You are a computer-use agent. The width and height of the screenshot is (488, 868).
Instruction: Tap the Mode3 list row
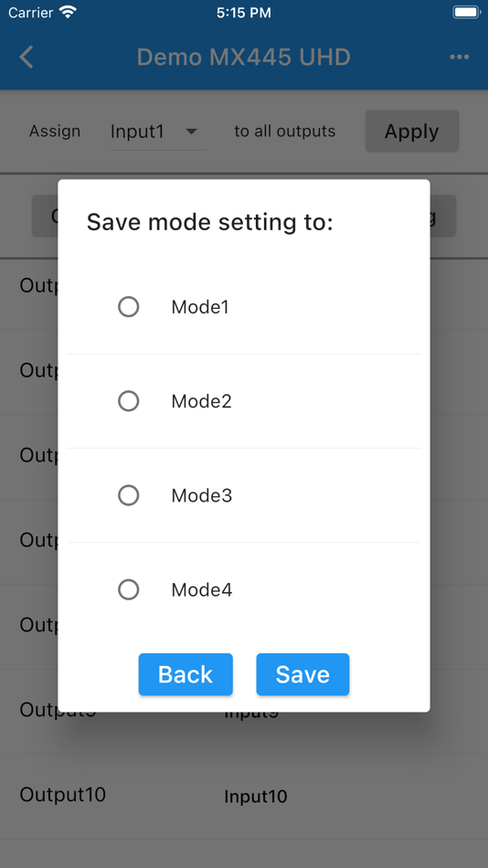tap(244, 495)
